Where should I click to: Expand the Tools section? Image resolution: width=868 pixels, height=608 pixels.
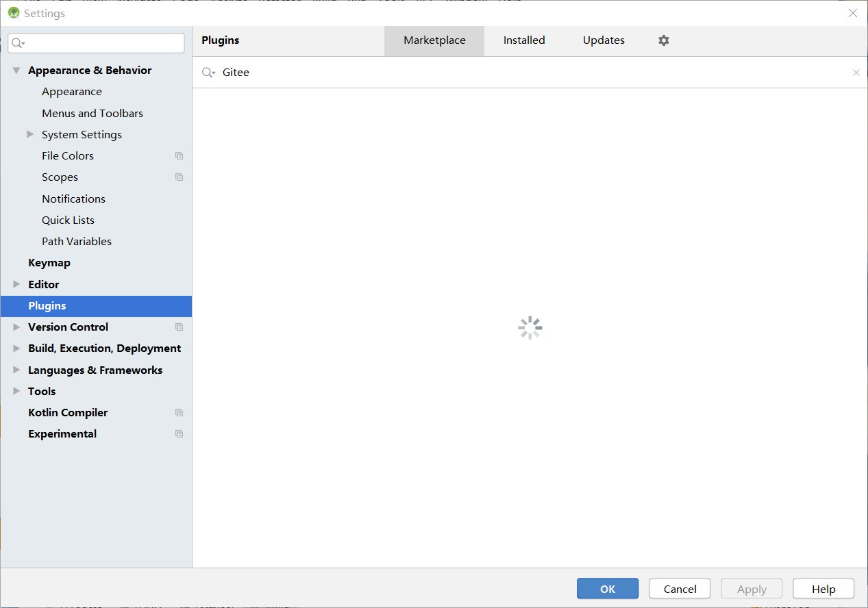click(16, 391)
